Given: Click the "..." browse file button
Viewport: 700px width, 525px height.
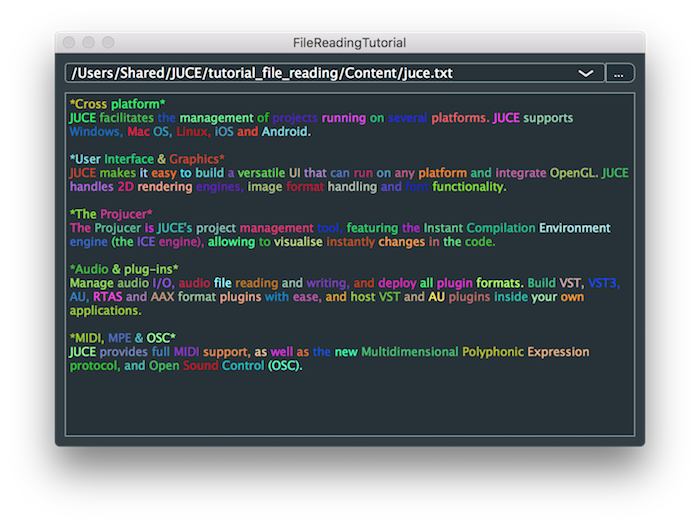Looking at the screenshot, I should [x=620, y=74].
